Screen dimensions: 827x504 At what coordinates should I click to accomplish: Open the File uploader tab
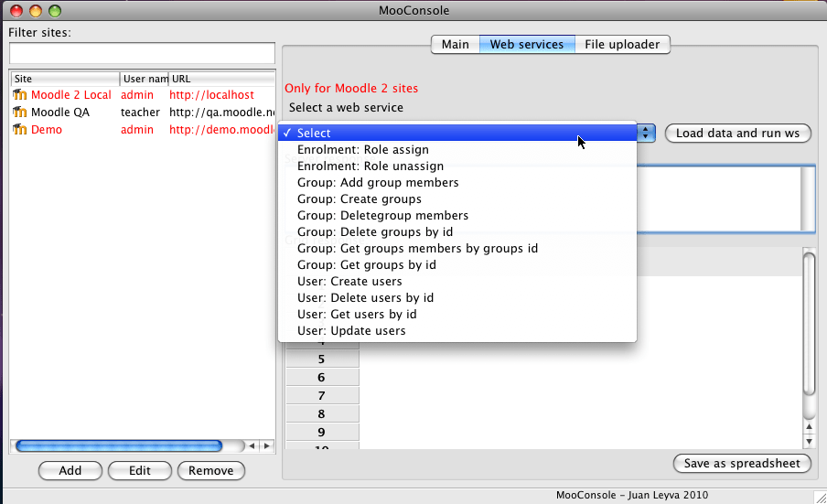(x=622, y=44)
